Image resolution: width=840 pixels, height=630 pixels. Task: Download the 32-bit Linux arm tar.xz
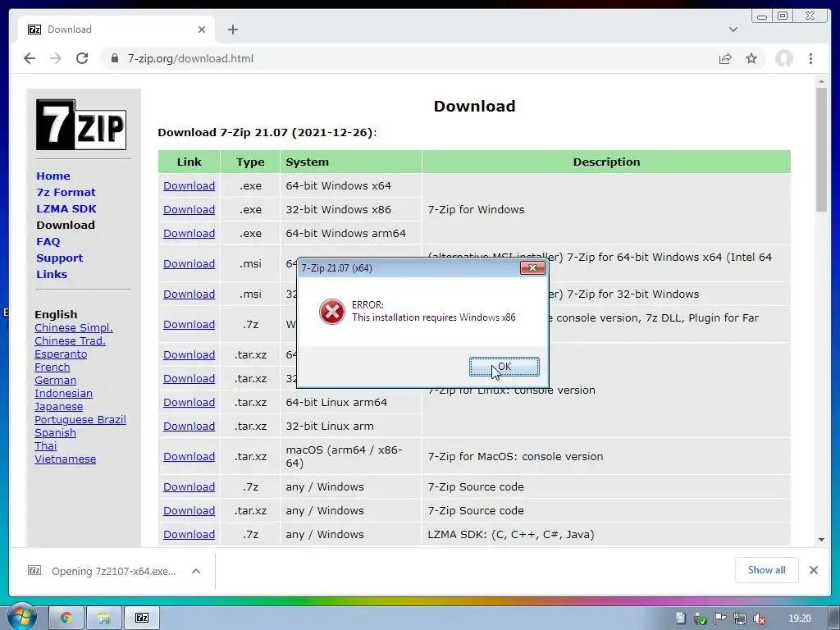coord(189,427)
